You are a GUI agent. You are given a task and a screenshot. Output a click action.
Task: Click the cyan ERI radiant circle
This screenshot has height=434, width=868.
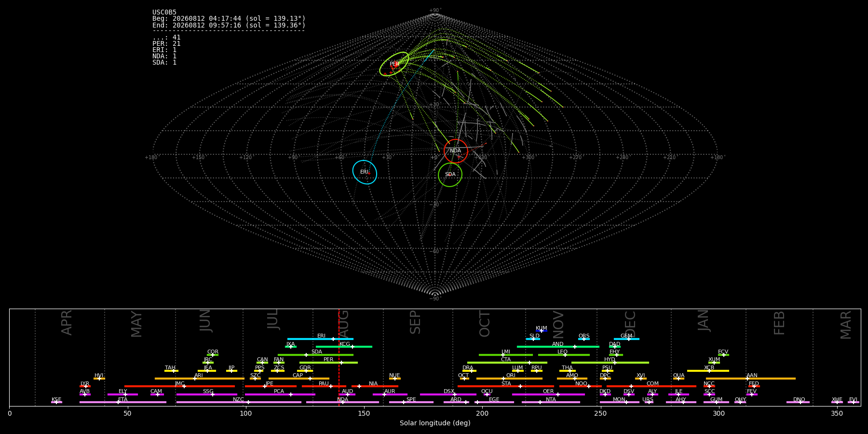[365, 172]
